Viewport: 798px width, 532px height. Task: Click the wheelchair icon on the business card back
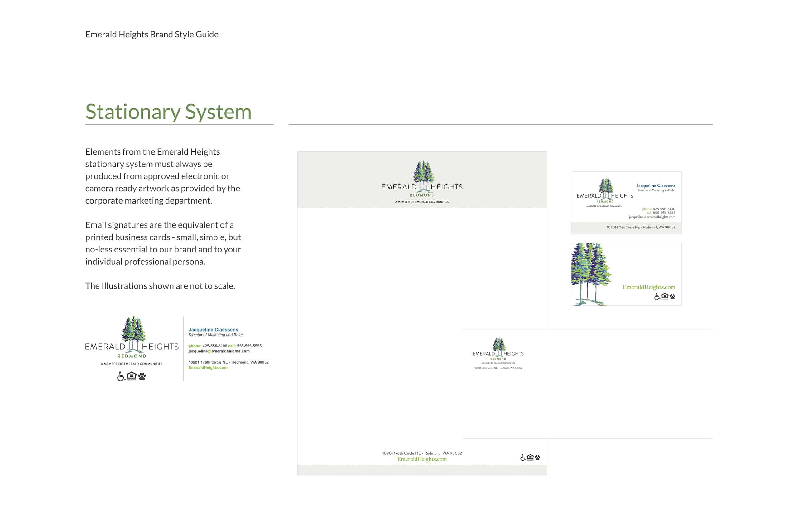click(x=657, y=296)
